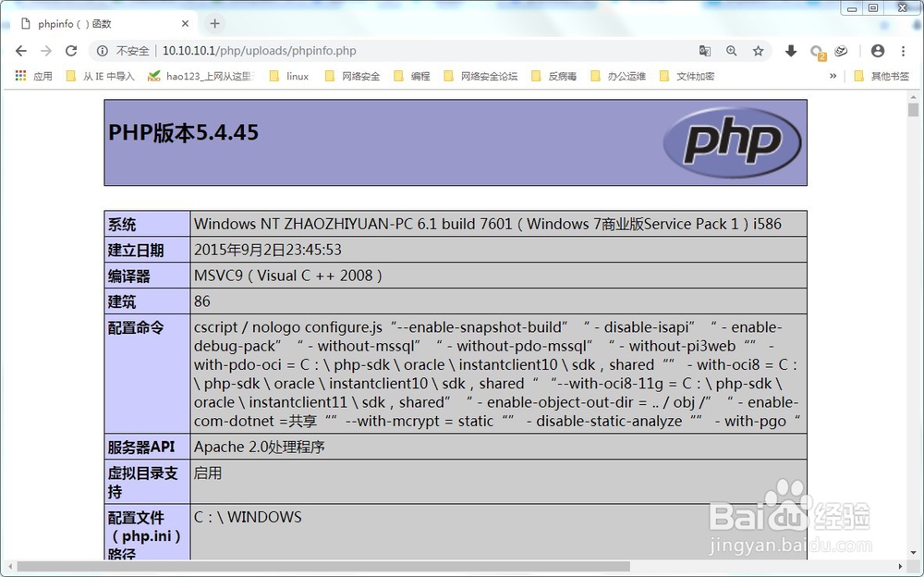The width and height of the screenshot is (924, 577).
Task: Click the vertical scrollbar down arrow
Action: point(914,553)
